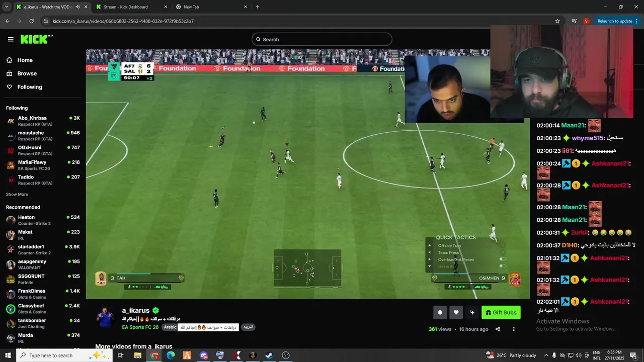The width and height of the screenshot is (644, 362).
Task: Bookmark this page with star icon
Action: click(x=557, y=21)
